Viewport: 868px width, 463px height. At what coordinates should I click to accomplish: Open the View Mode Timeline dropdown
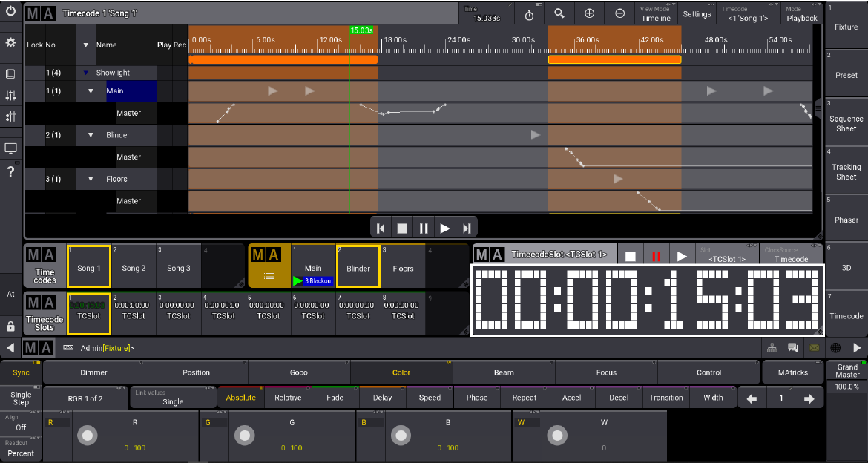tap(655, 13)
